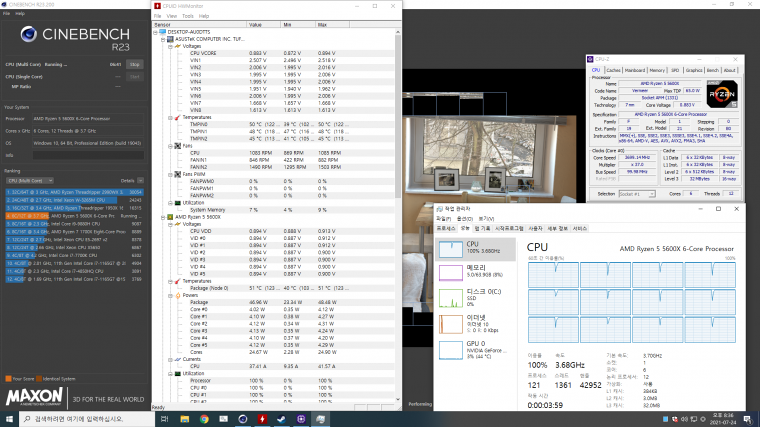Click the Value column header
The height and width of the screenshot is (427, 760).
264,25
